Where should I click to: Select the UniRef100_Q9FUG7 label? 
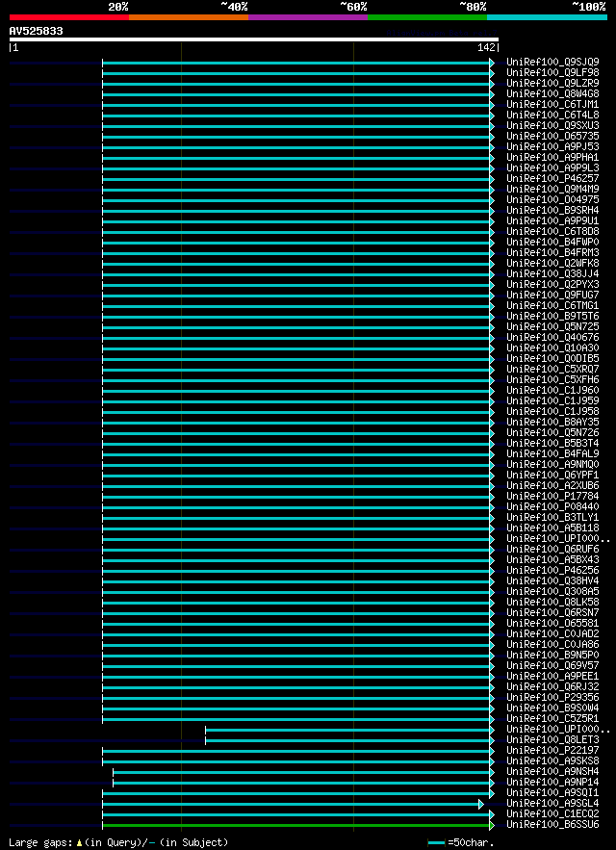(552, 295)
